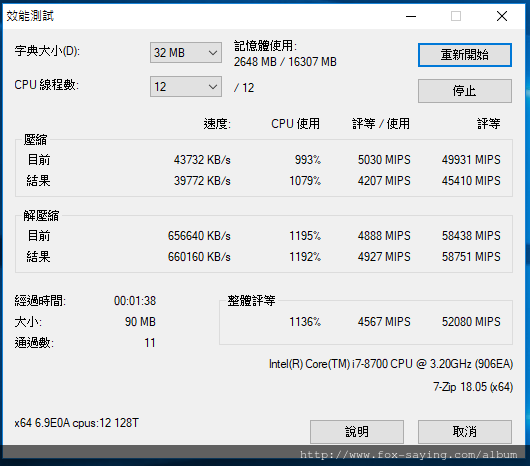530x466 pixels.
Task: Click the compression result speed 39772 KB/s
Action: tap(202, 180)
